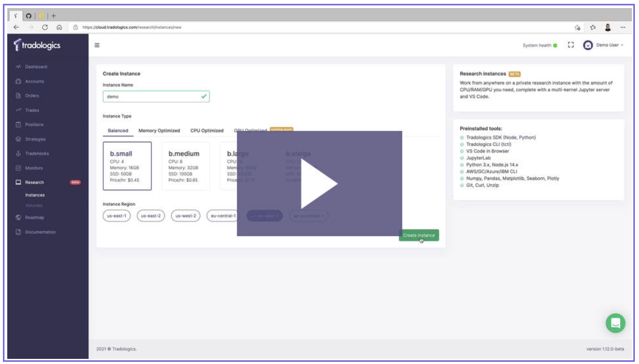Click the Instance Name field
Screen dimensions: 639x364
point(156,97)
